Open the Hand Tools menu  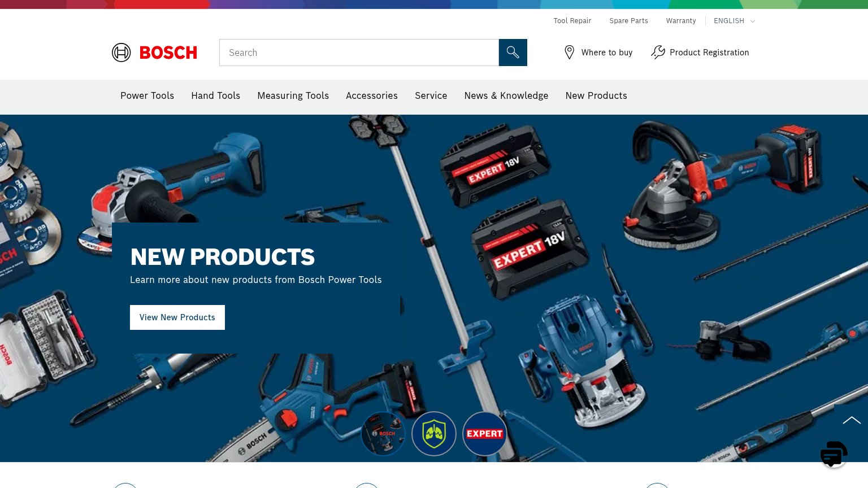pos(216,96)
